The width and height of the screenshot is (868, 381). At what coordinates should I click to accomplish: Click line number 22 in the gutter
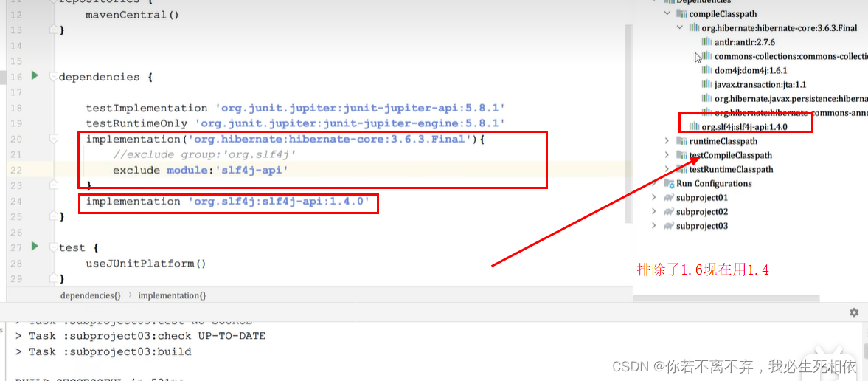[x=16, y=171]
